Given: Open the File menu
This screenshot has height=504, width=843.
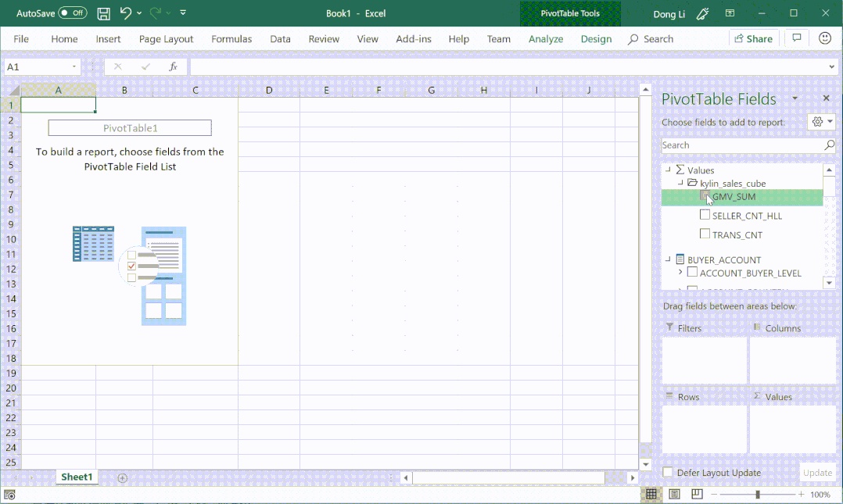Looking at the screenshot, I should coord(21,39).
